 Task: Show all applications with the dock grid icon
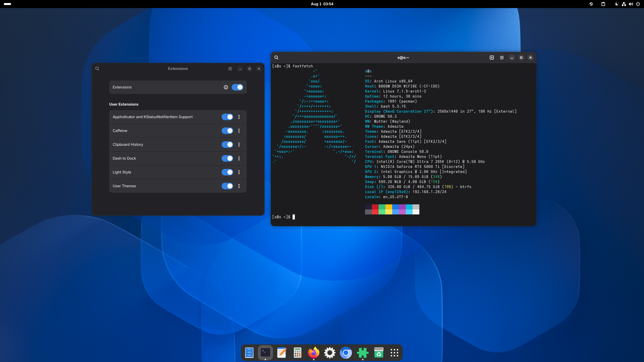[394, 353]
